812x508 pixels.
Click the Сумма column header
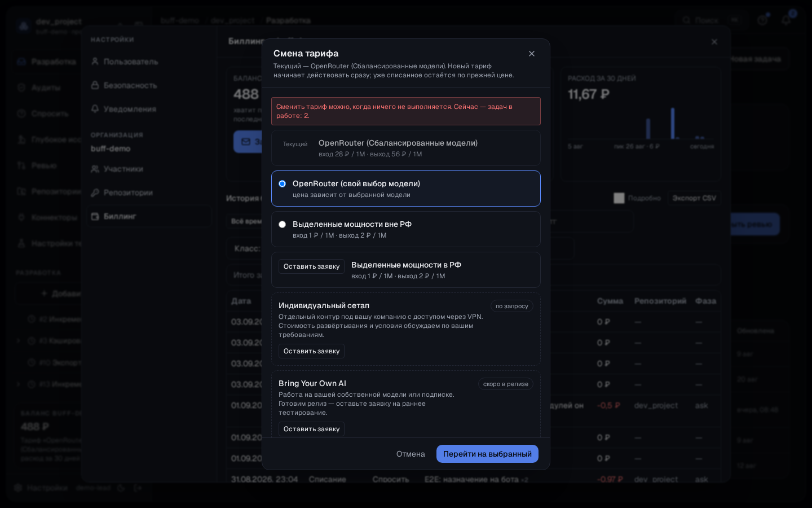pos(610,301)
